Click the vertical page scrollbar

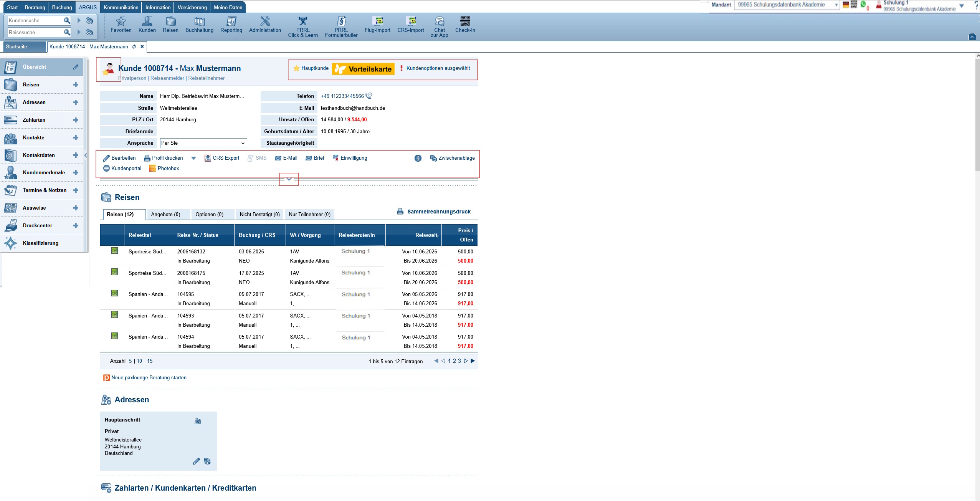point(977,115)
